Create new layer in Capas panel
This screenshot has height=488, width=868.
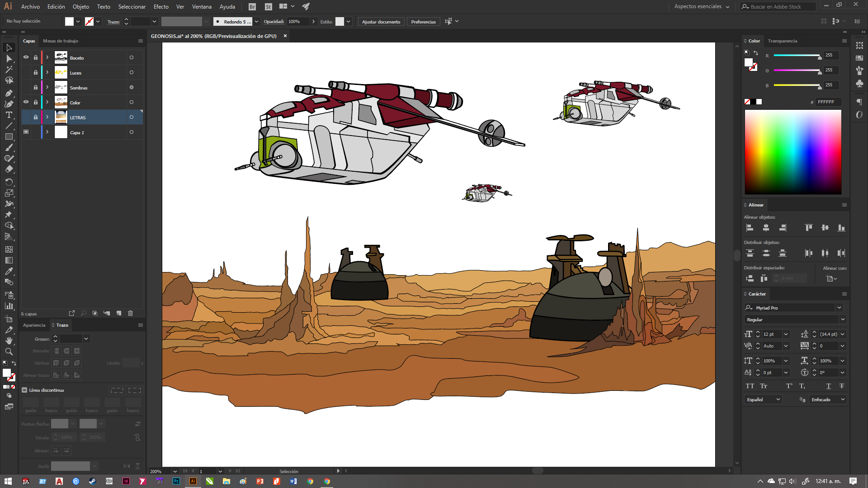[118, 313]
